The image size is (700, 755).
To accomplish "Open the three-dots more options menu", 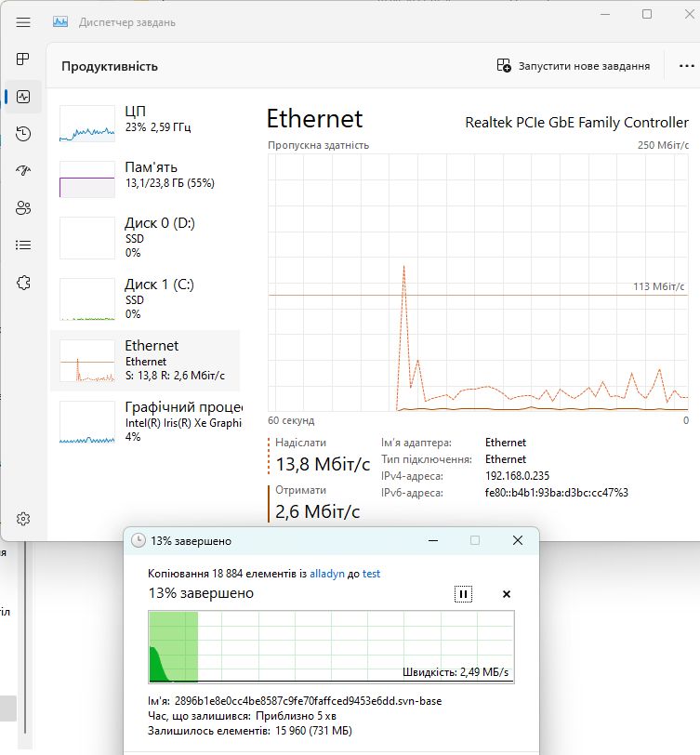I will pos(686,66).
